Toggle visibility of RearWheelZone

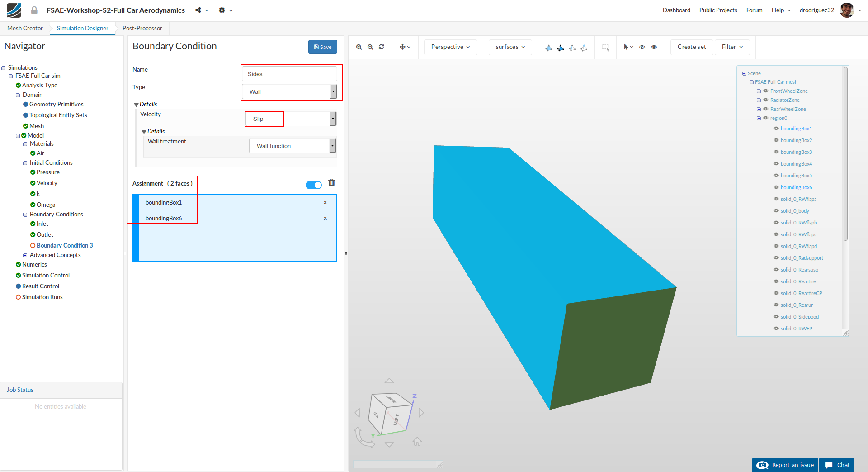[766, 109]
